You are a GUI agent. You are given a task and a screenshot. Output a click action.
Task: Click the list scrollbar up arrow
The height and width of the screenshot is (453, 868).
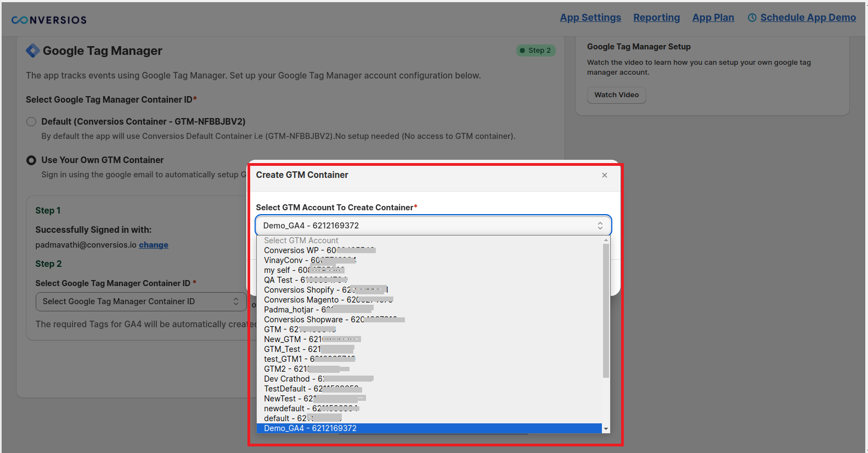(x=606, y=240)
